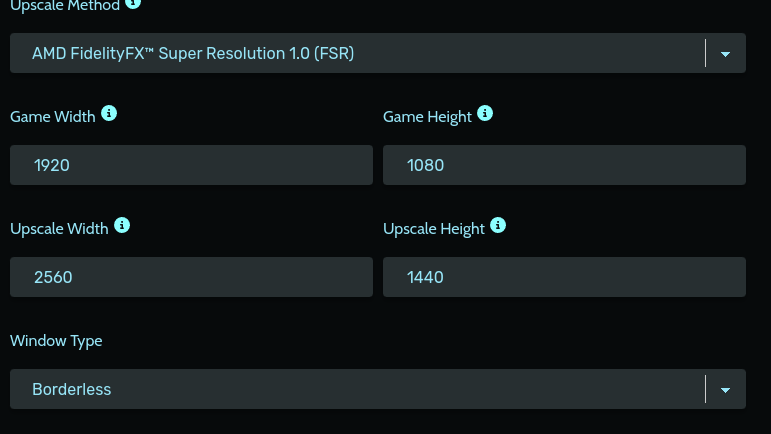771x434 pixels.
Task: Click the Upscale Height info icon
Action: [498, 226]
